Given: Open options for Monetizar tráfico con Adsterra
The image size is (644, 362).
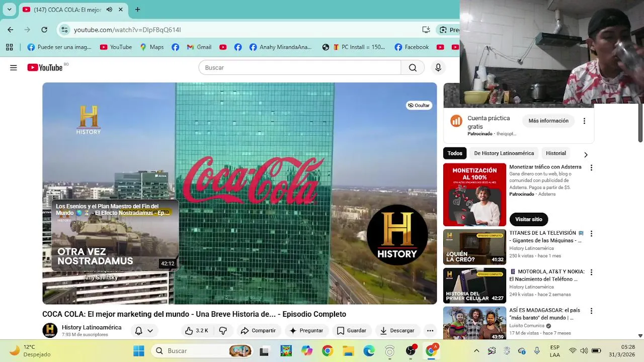Looking at the screenshot, I should [x=591, y=167].
